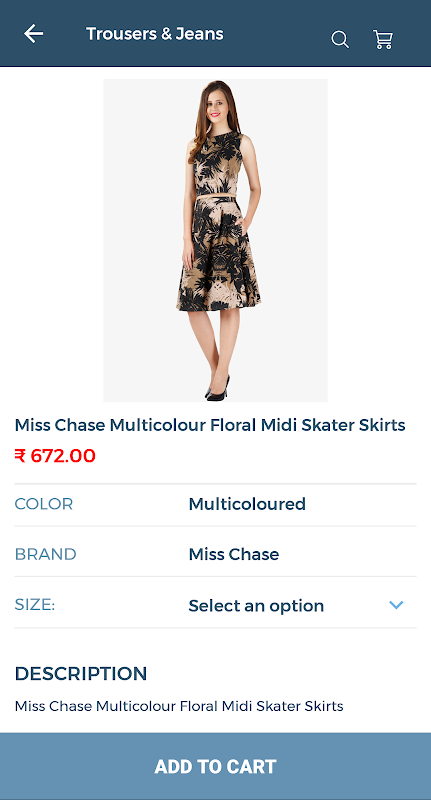Tap the BRAND attribute label
431x800 pixels.
(x=45, y=555)
